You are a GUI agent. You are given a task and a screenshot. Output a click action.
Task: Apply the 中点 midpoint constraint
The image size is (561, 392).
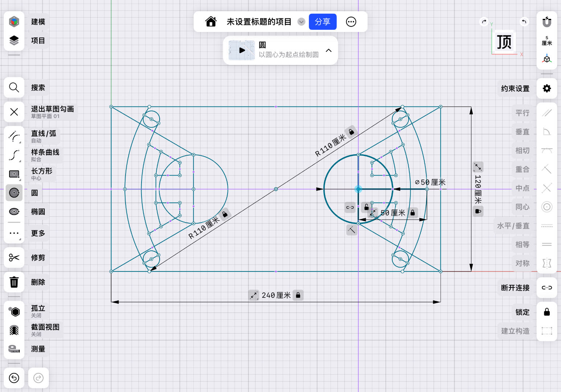547,188
